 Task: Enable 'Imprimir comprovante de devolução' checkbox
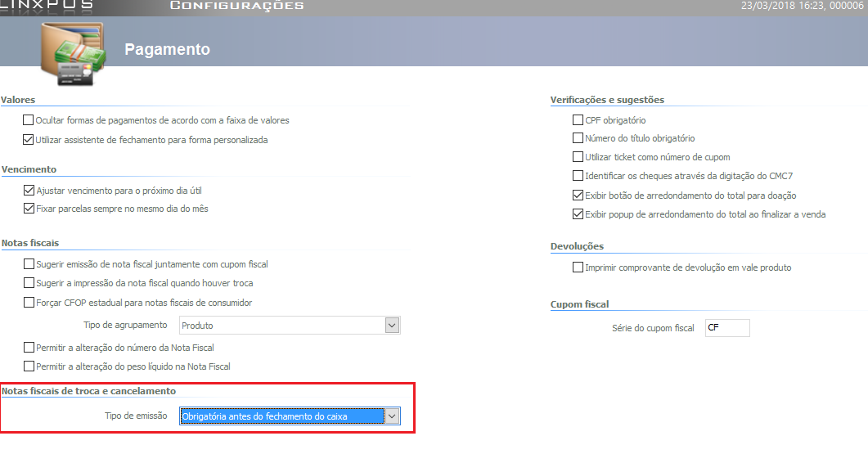point(578,267)
